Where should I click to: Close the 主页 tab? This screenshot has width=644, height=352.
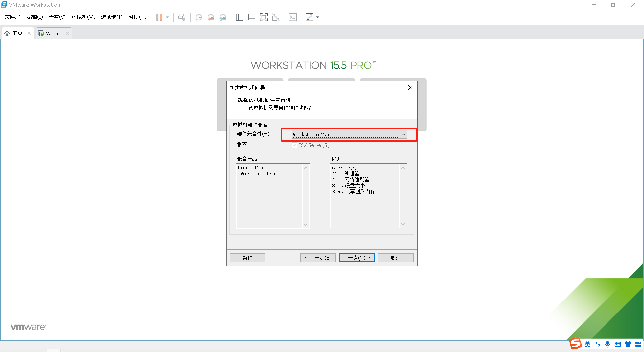[x=29, y=33]
